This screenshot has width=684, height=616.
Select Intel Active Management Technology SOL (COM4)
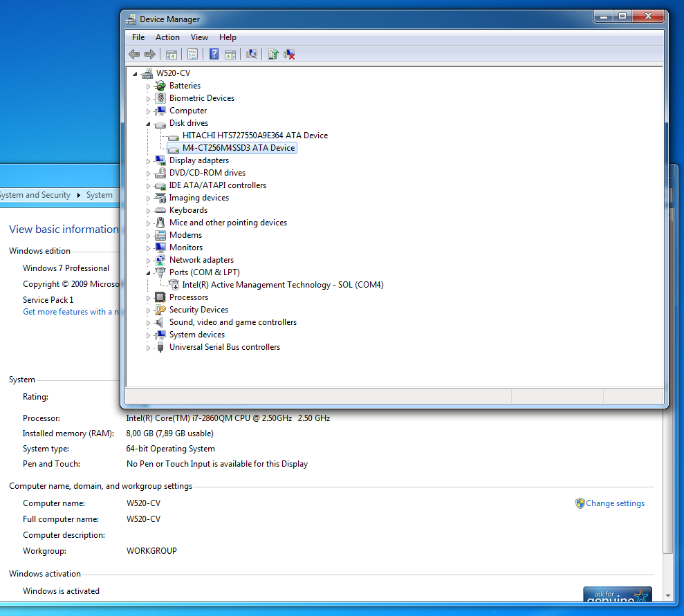click(x=282, y=285)
